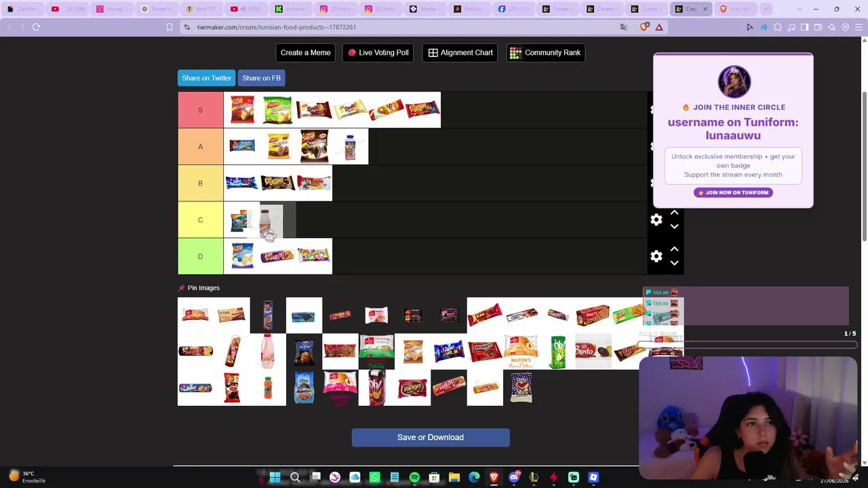Image resolution: width=868 pixels, height=488 pixels.
Task: Switch to the Best TFT browser tab
Action: 201,9
